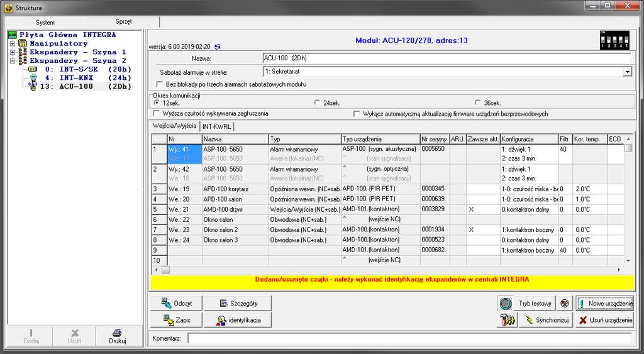Switch to the Sprzęt tab
Viewport: 644px width, 354px height.
click(x=123, y=22)
